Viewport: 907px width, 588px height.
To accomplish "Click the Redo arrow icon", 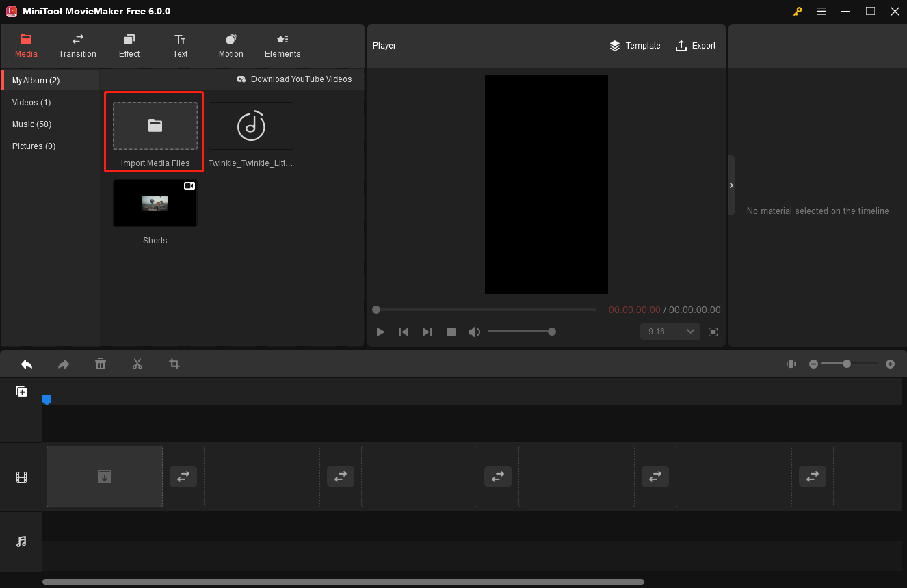I will [x=64, y=364].
